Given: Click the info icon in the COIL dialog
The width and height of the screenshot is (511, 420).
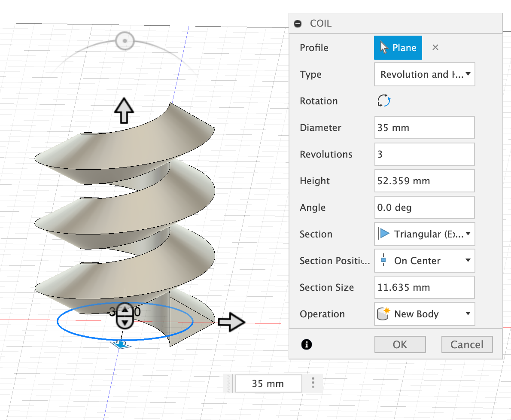Looking at the screenshot, I should tap(307, 344).
